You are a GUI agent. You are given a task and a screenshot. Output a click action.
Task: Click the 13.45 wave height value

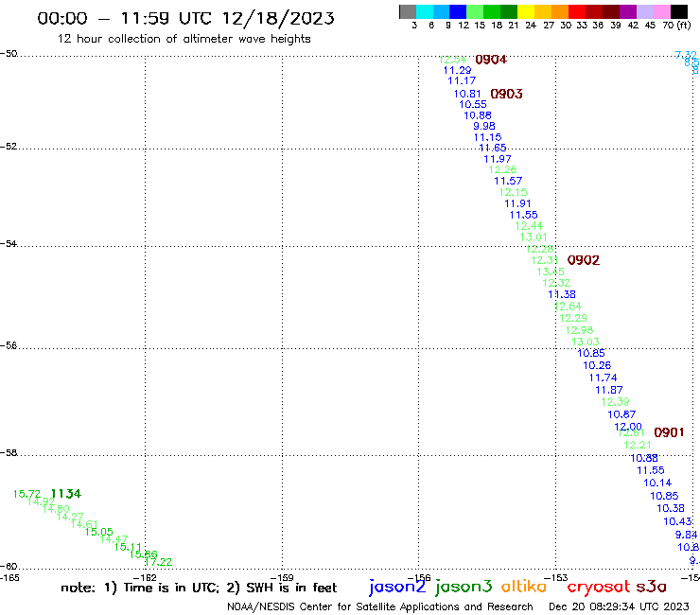(x=551, y=272)
